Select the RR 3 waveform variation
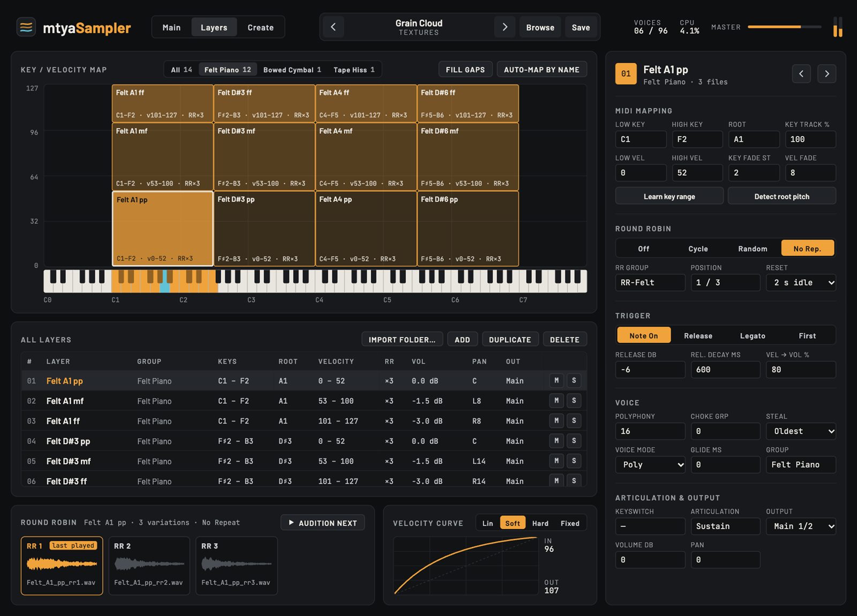This screenshot has width=857, height=616. tap(236, 566)
